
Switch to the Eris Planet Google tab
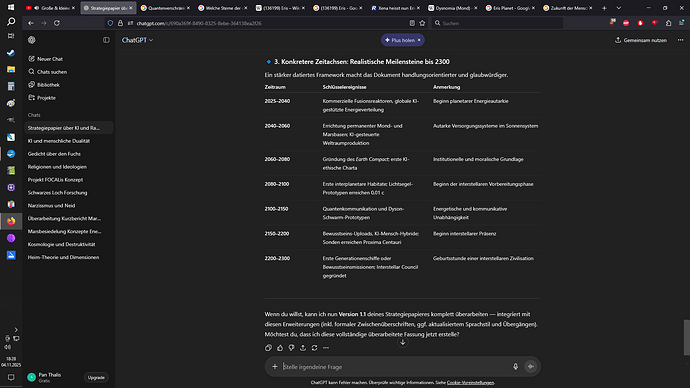point(511,8)
